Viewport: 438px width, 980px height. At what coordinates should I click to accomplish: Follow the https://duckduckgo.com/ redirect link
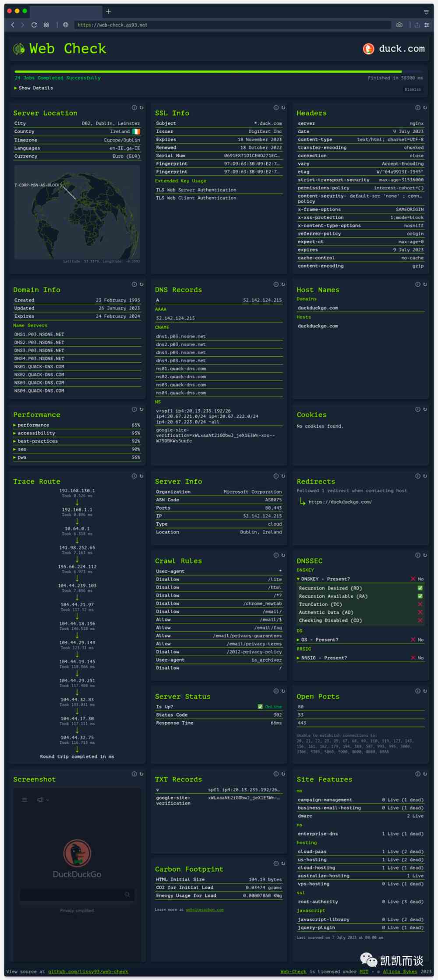coord(340,502)
